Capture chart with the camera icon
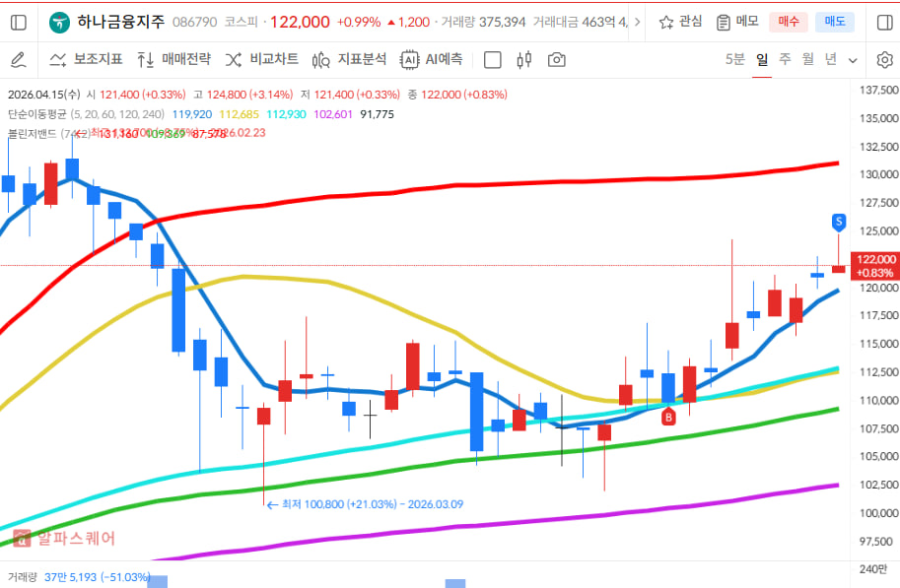900x588 pixels. click(x=555, y=59)
